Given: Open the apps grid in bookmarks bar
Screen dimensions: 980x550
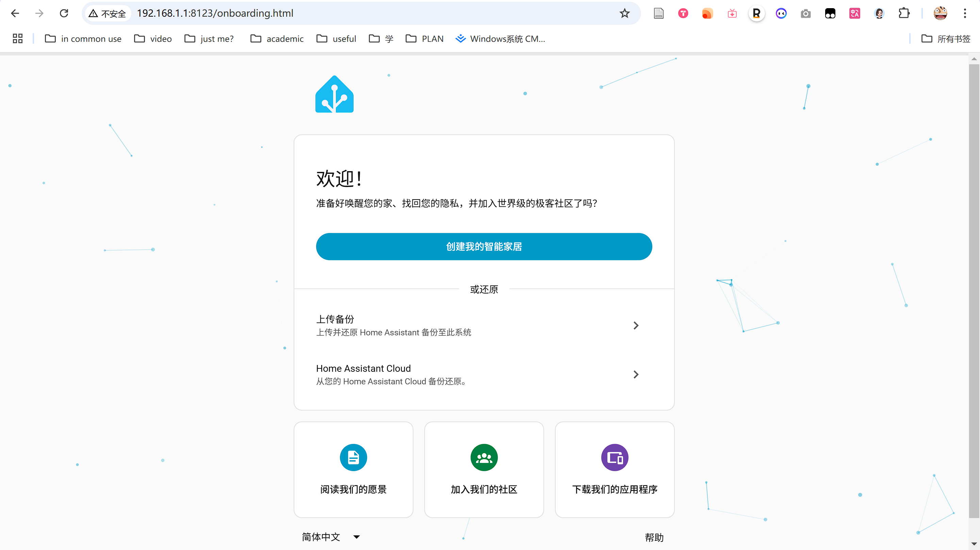Looking at the screenshot, I should [x=17, y=38].
